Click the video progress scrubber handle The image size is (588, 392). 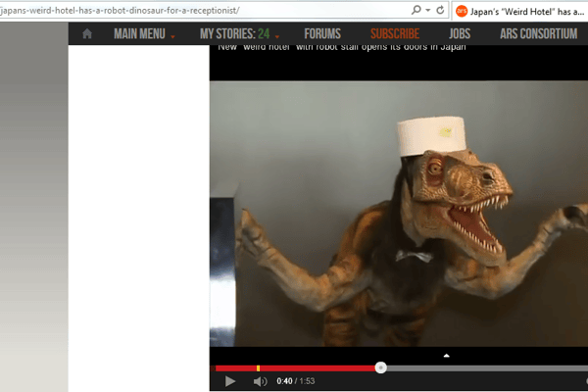[381, 367]
